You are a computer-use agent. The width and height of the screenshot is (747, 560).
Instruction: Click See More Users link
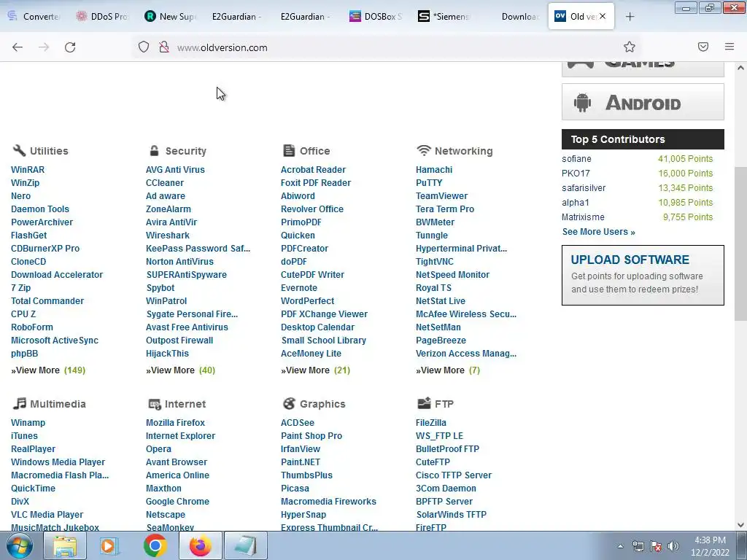598,232
